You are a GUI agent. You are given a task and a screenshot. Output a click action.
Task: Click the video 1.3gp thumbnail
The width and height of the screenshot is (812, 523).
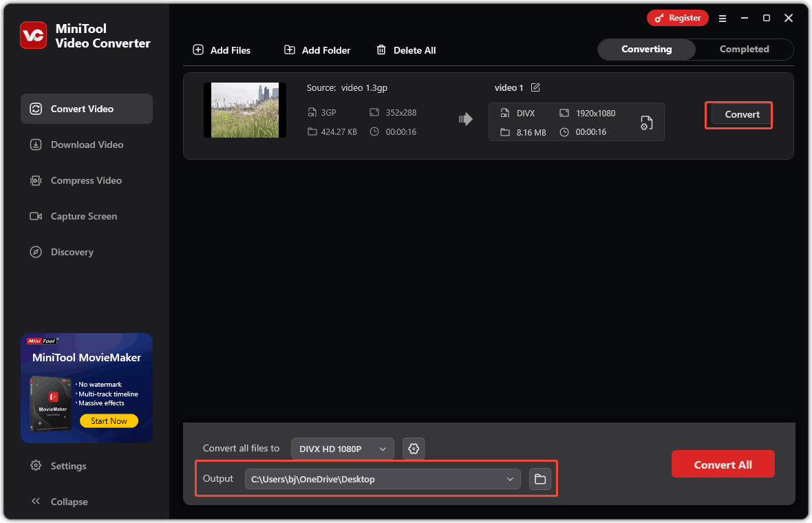[245, 110]
